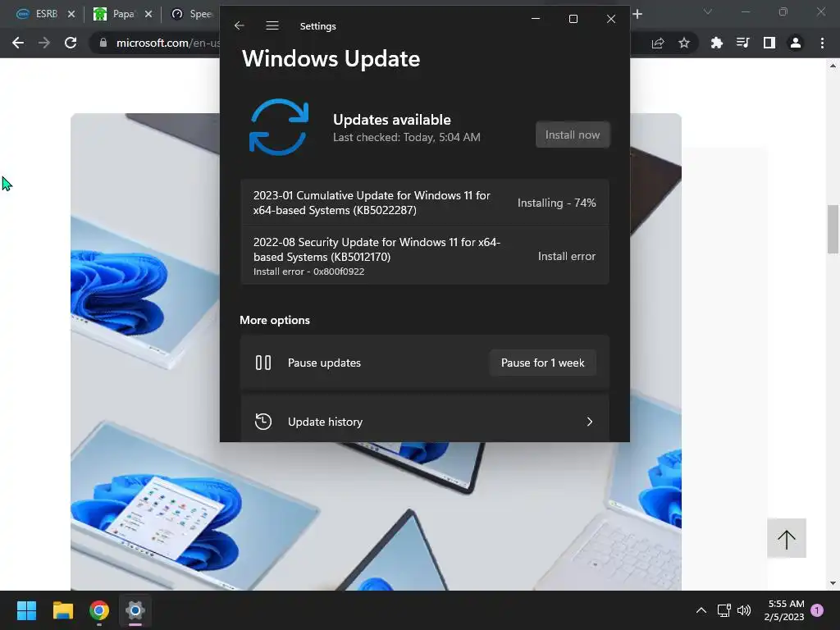
Task: Open the Chrome three-dot menu
Action: click(x=822, y=43)
